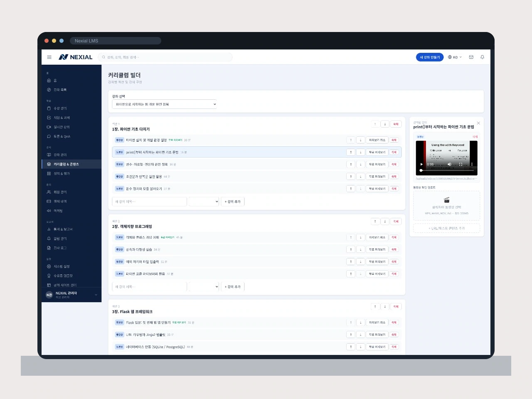Move the 예외 처리와 파일 입출력 lecture up
The width and height of the screenshot is (532, 399).
point(351,262)
